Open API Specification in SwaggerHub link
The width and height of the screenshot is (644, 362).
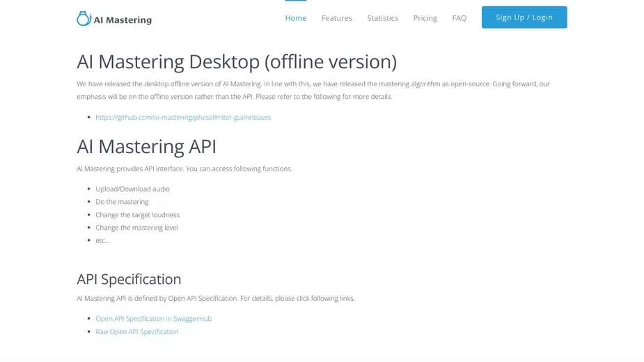pyautogui.click(x=154, y=318)
